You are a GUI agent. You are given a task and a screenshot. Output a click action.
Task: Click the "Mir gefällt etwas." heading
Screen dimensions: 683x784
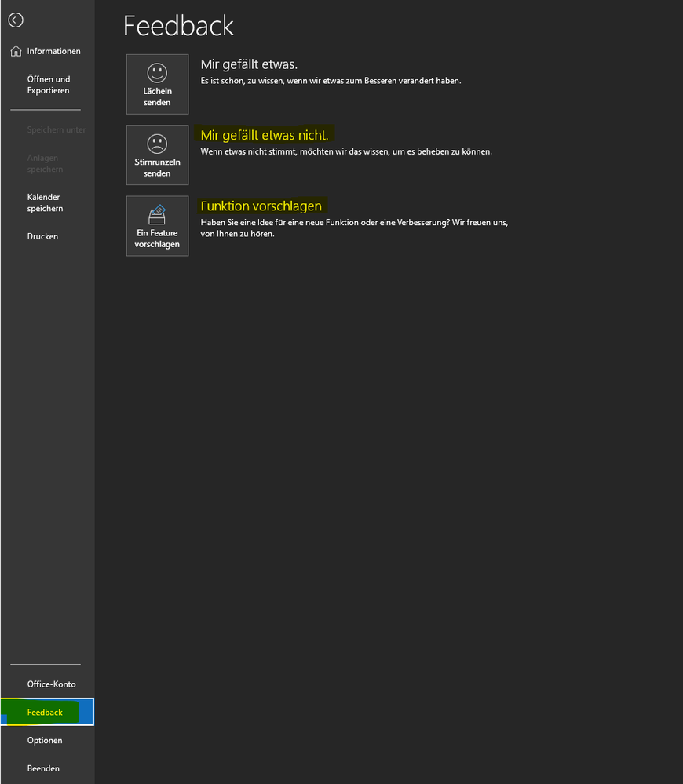coord(251,64)
